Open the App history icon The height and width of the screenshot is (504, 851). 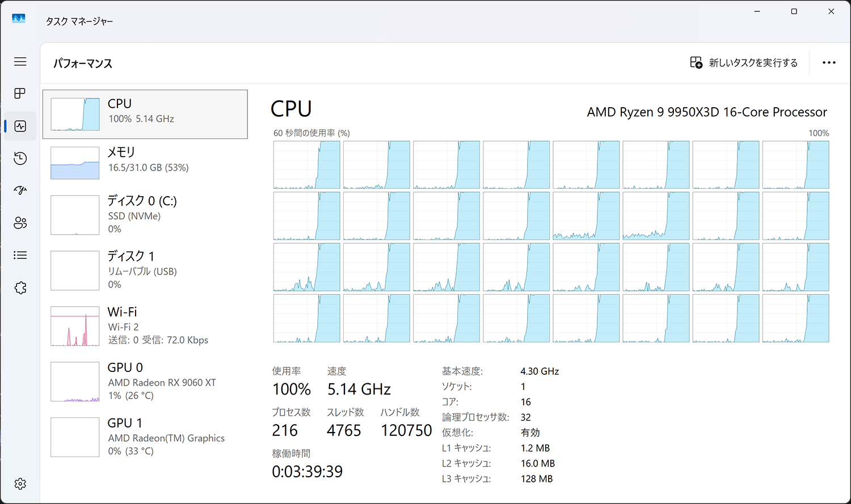click(x=20, y=158)
